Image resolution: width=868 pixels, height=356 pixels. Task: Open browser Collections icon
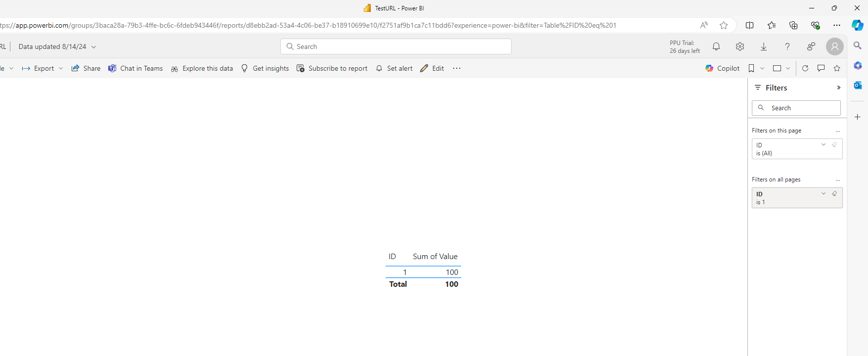pos(793,25)
